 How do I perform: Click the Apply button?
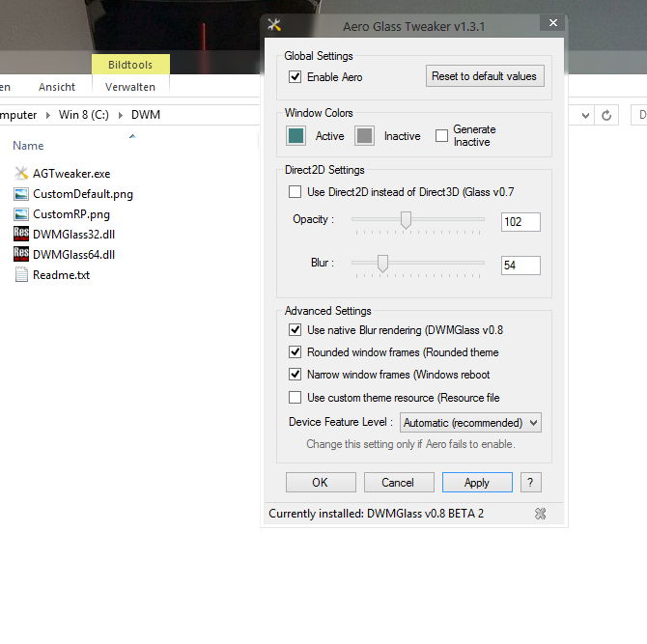click(477, 483)
